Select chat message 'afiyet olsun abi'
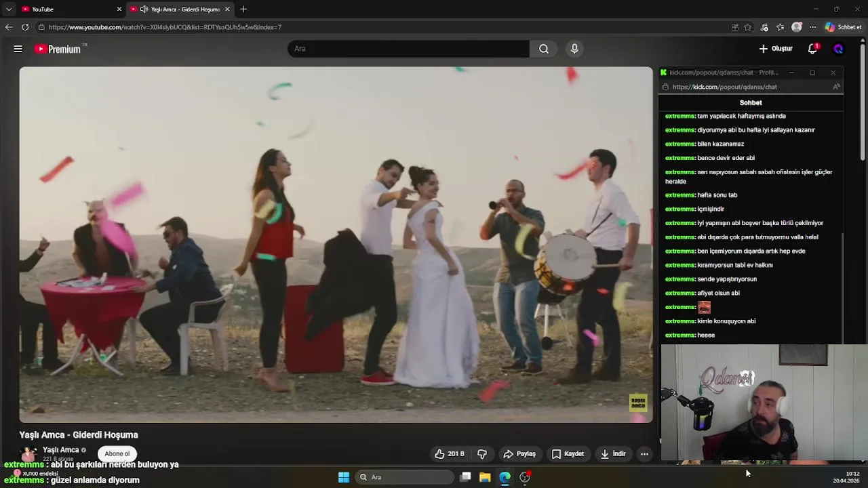The image size is (868, 488). tap(719, 293)
